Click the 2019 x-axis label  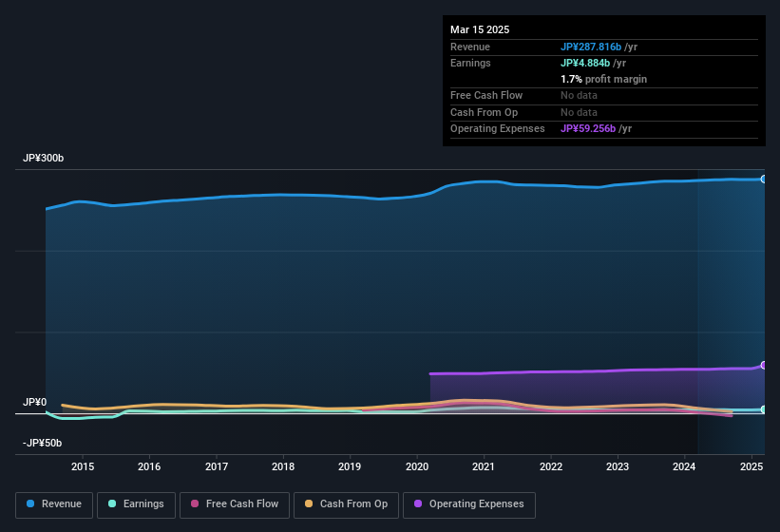[x=350, y=466]
